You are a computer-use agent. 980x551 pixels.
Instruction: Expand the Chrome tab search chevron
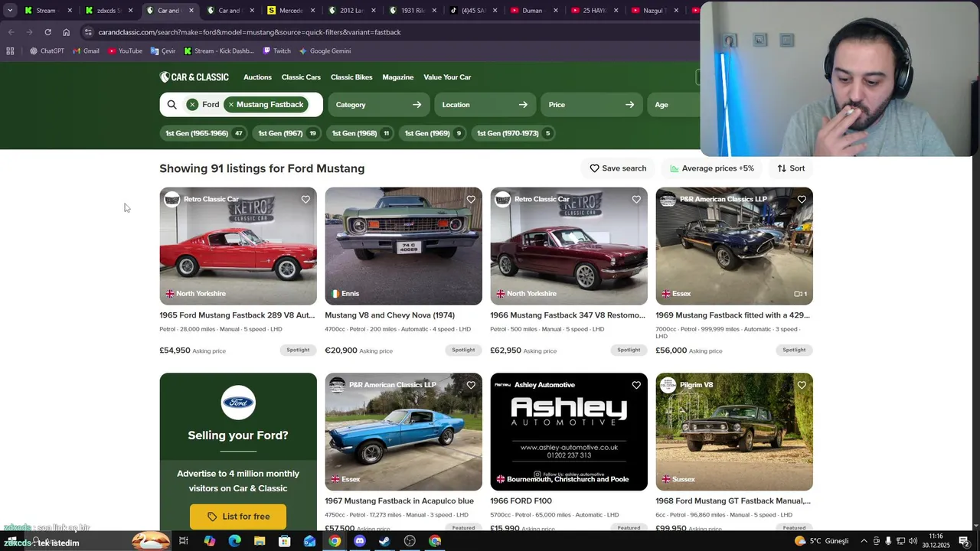click(10, 11)
